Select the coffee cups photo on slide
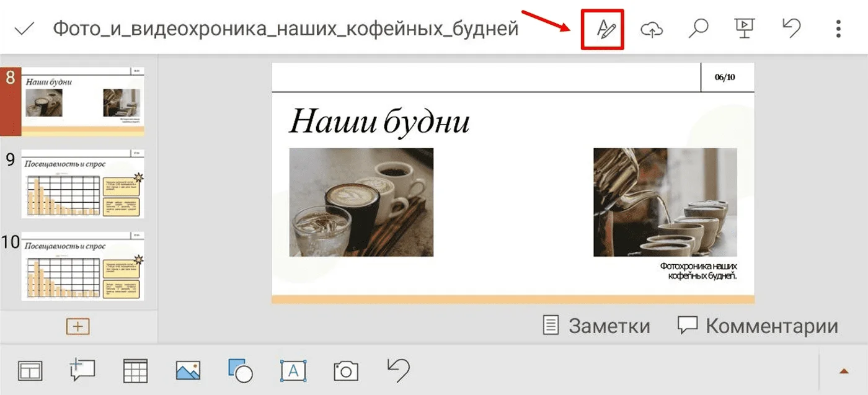This screenshot has height=395, width=868. point(361,202)
